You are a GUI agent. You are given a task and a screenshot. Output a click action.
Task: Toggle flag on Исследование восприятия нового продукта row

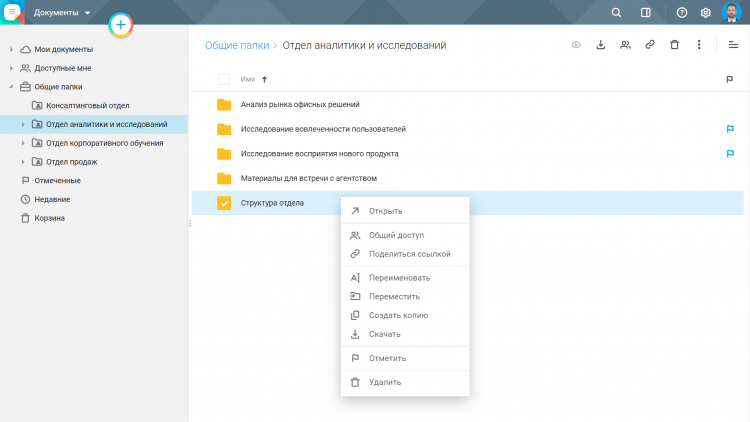coord(730,154)
